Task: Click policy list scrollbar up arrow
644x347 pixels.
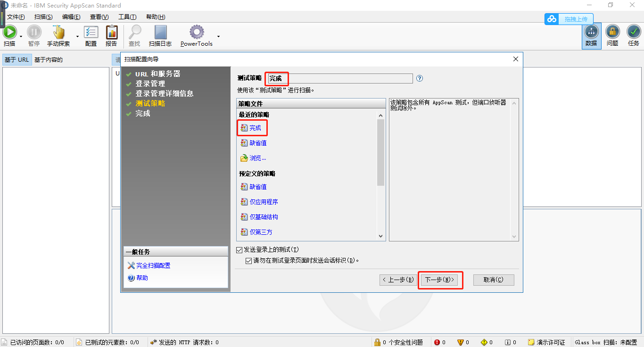Action: coord(381,115)
